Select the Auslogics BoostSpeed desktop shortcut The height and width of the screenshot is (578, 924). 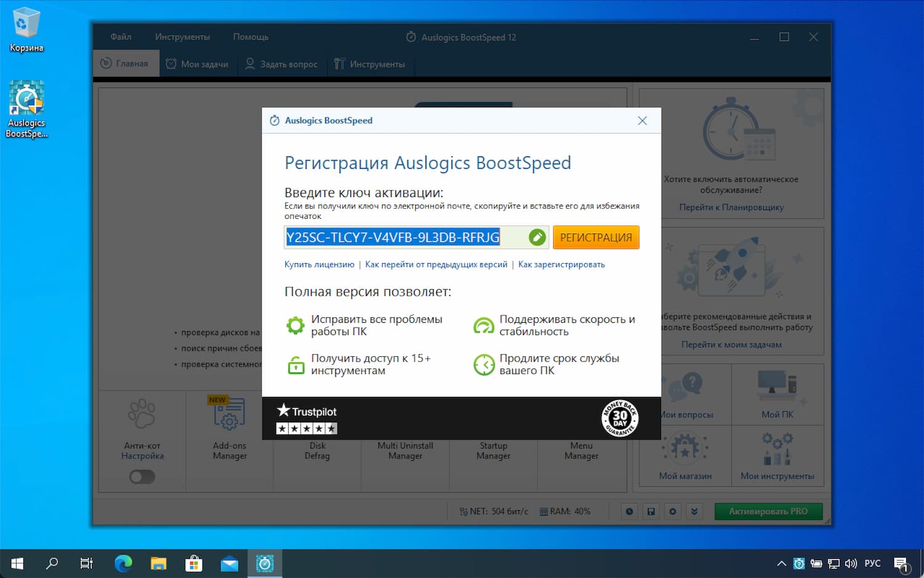(26, 110)
